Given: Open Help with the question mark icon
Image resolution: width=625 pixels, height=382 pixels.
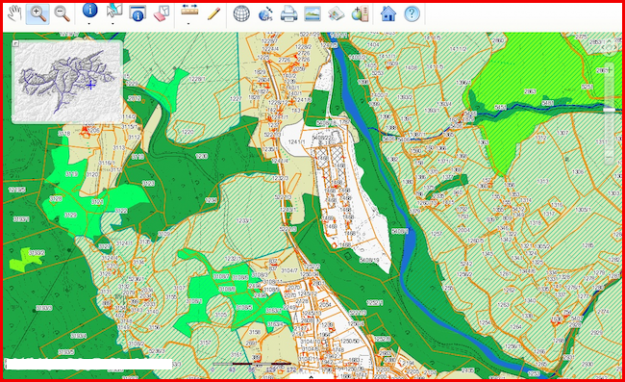Looking at the screenshot, I should point(412,14).
